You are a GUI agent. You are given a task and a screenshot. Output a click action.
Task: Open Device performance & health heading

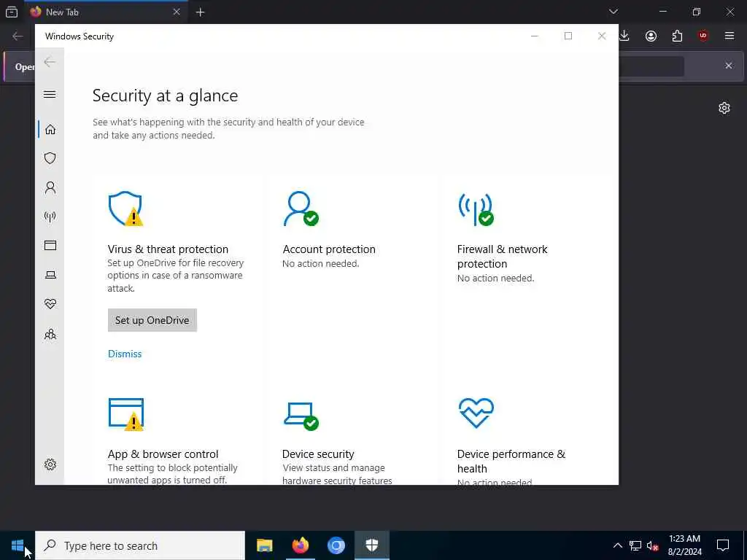click(511, 461)
